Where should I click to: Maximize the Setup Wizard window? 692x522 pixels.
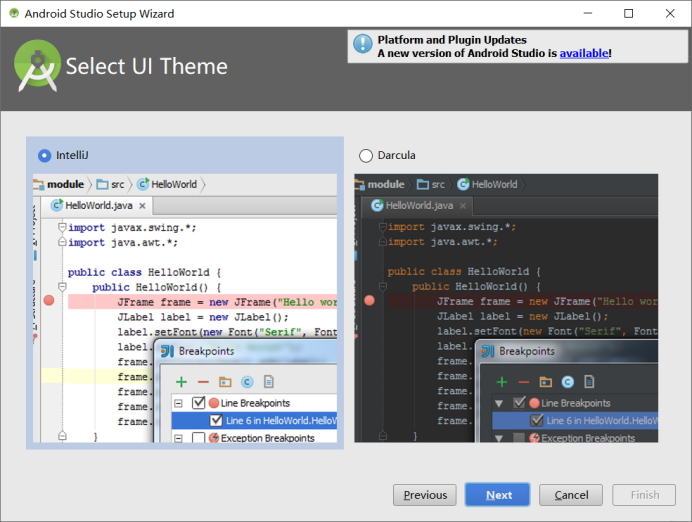(628, 14)
